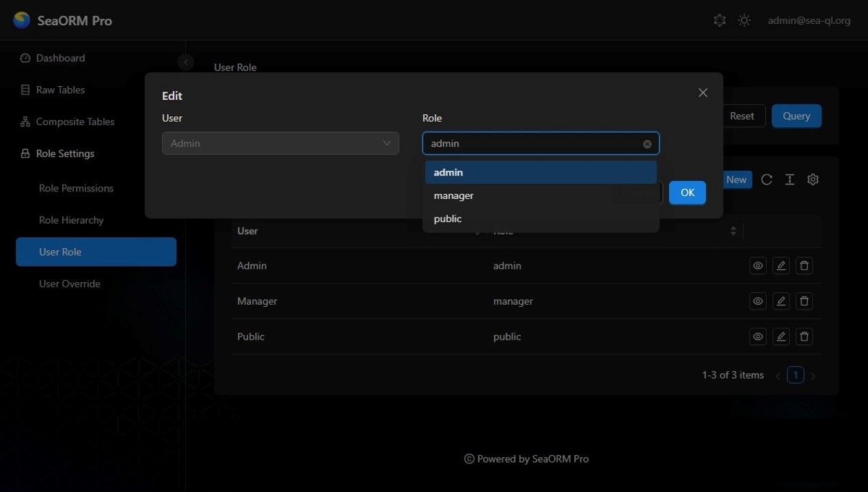View the Admin row with eye icon
868x492 pixels.
coord(757,266)
